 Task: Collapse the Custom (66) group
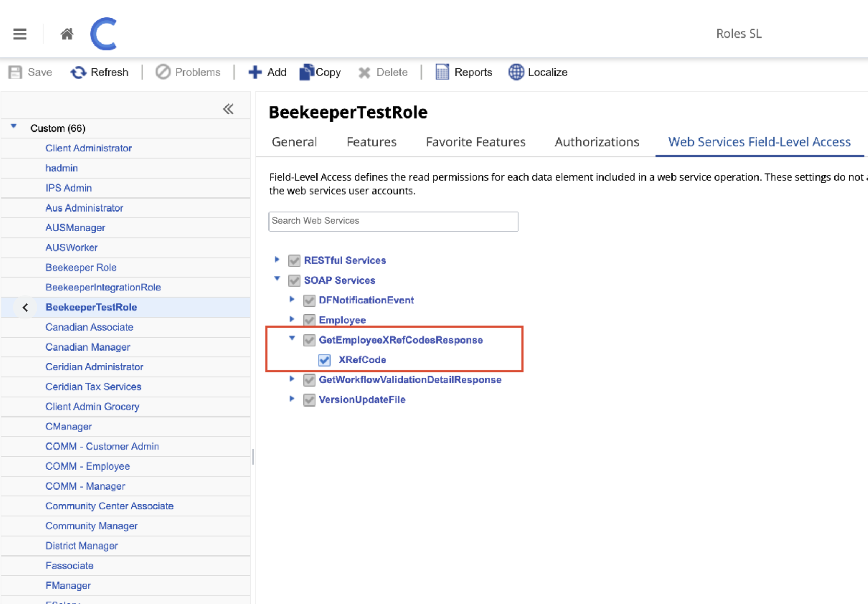pyautogui.click(x=14, y=127)
